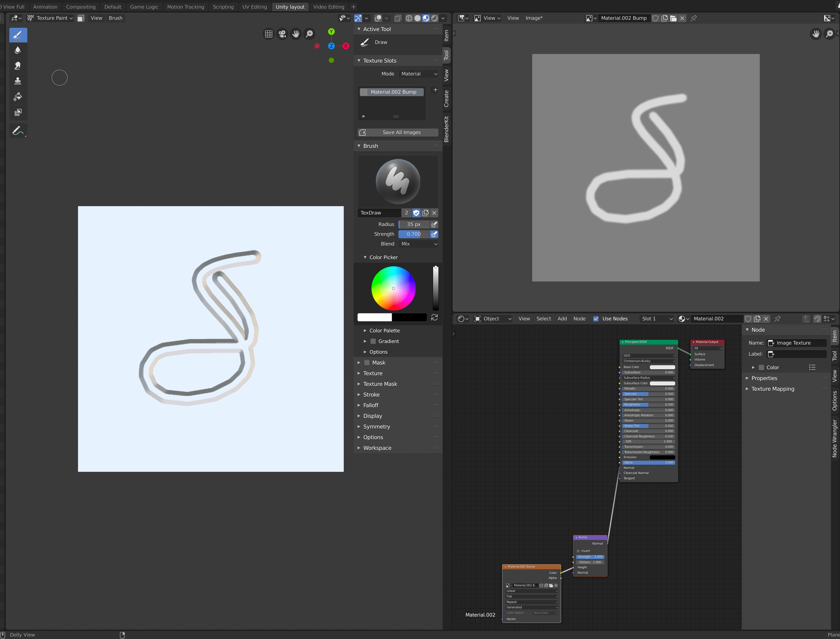Toggle camera view icon in viewport

tap(282, 34)
